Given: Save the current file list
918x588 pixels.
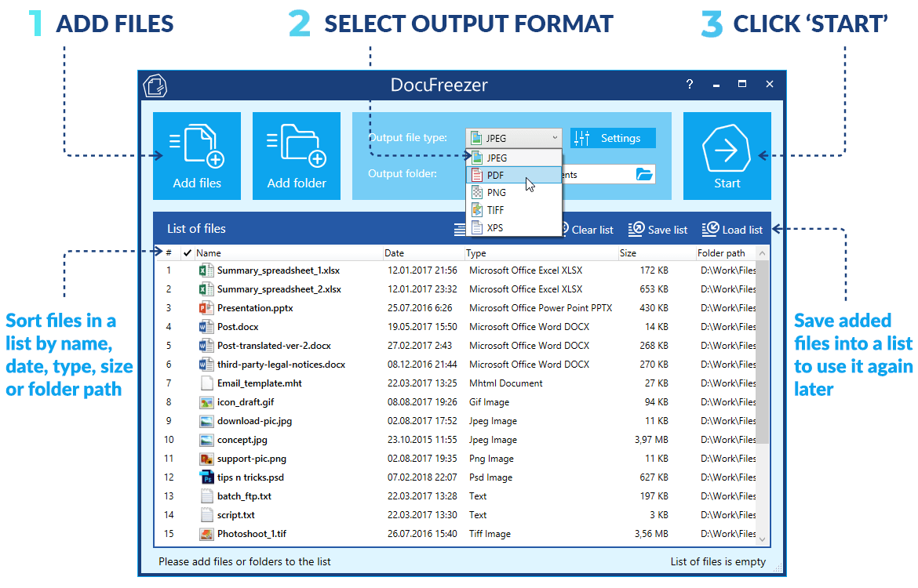Looking at the screenshot, I should [x=658, y=230].
